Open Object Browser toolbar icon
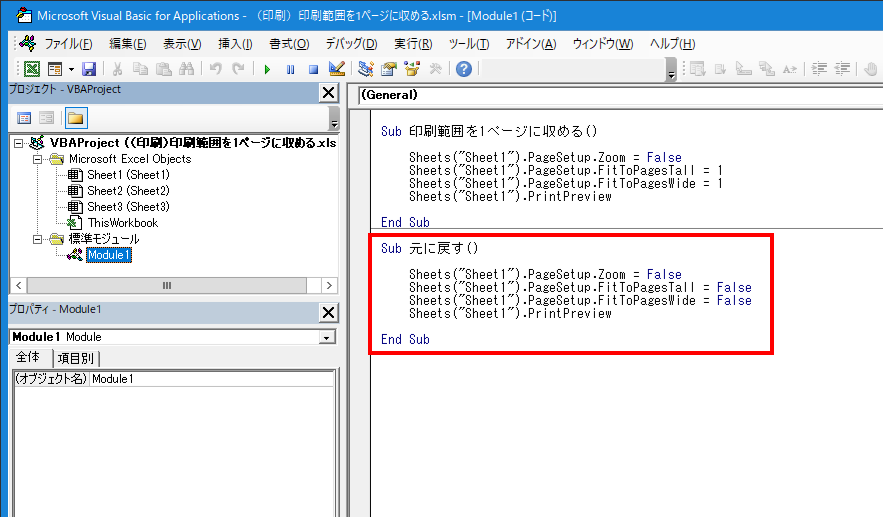Screen dimensions: 883x517 (x=412, y=69)
